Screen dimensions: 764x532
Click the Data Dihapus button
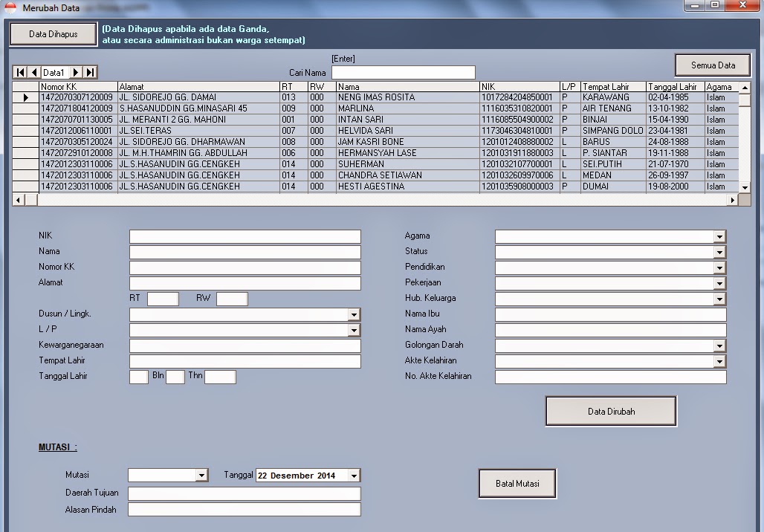click(52, 33)
